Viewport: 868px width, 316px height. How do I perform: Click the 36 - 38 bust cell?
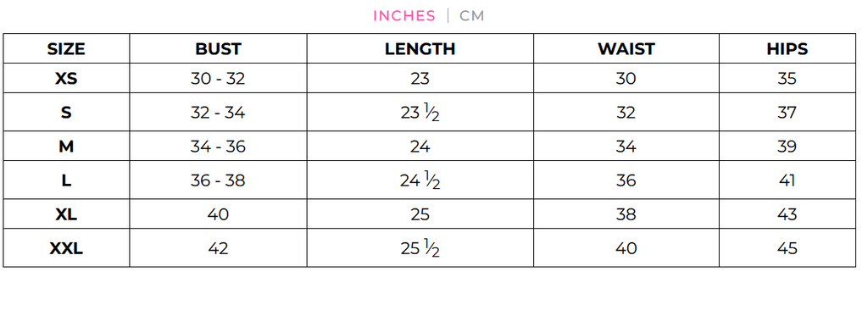[218, 180]
